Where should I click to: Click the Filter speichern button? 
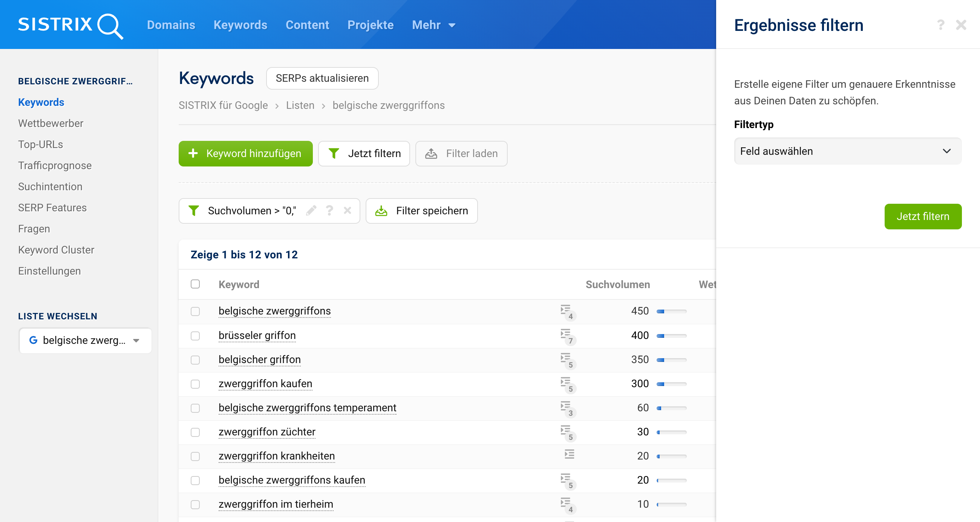421,211
